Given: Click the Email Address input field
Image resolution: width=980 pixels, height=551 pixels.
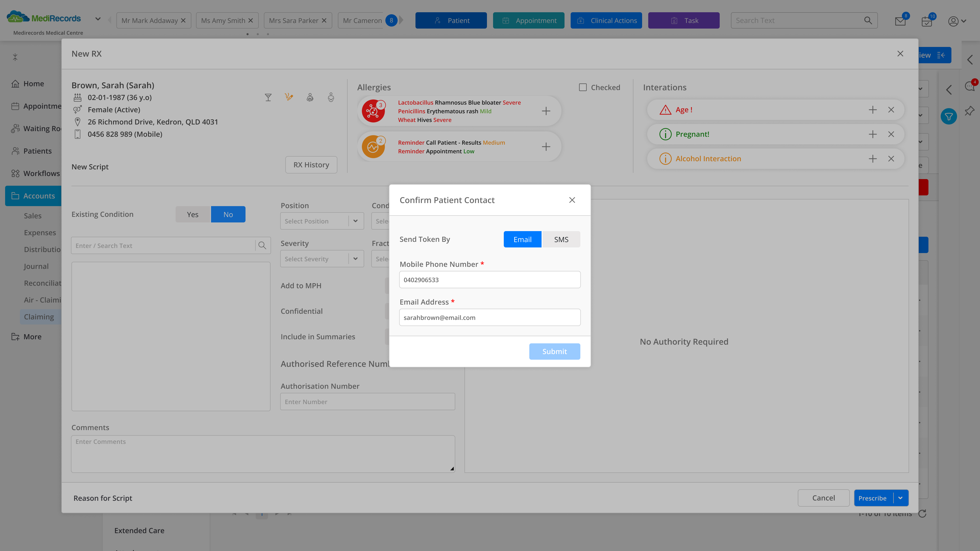Looking at the screenshot, I should (490, 318).
